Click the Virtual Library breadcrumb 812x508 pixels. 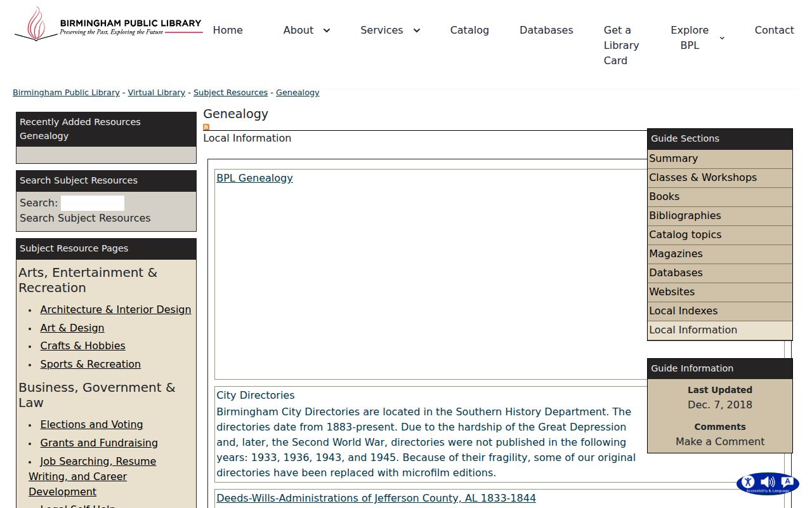pos(157,93)
